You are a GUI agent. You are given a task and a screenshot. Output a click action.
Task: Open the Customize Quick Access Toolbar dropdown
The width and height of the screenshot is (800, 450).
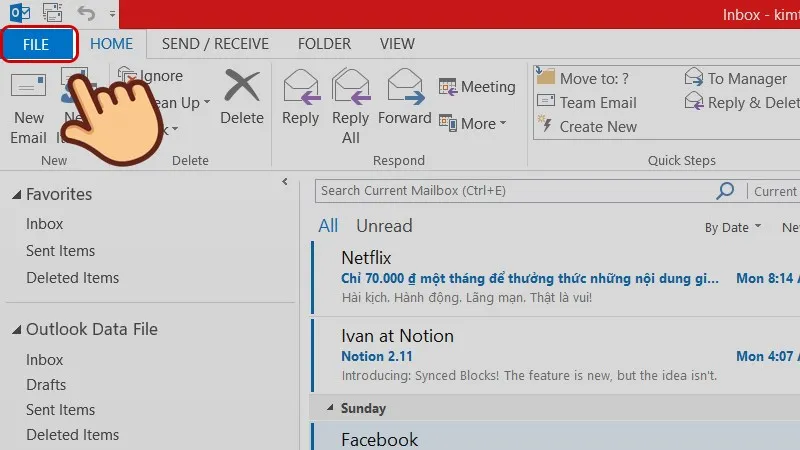[112, 14]
